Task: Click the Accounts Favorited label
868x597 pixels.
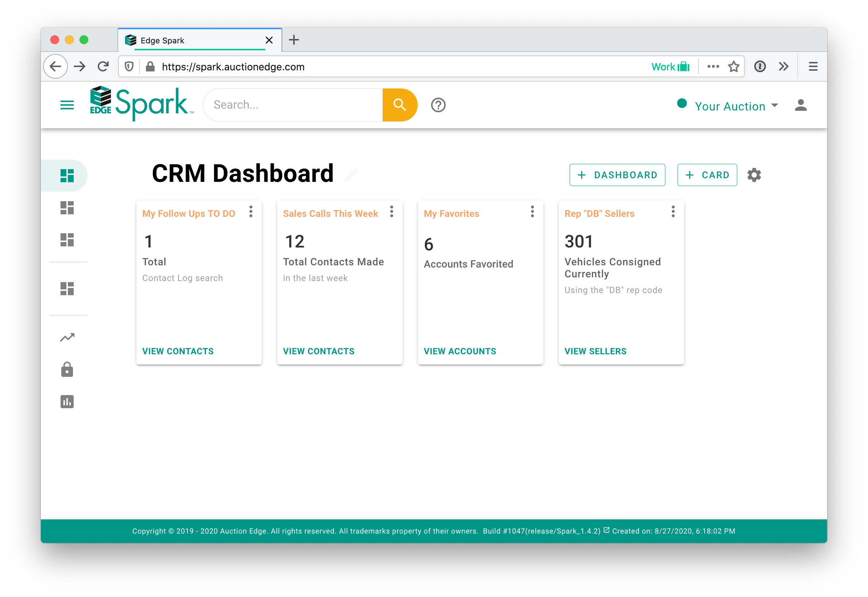Action: coord(468,264)
